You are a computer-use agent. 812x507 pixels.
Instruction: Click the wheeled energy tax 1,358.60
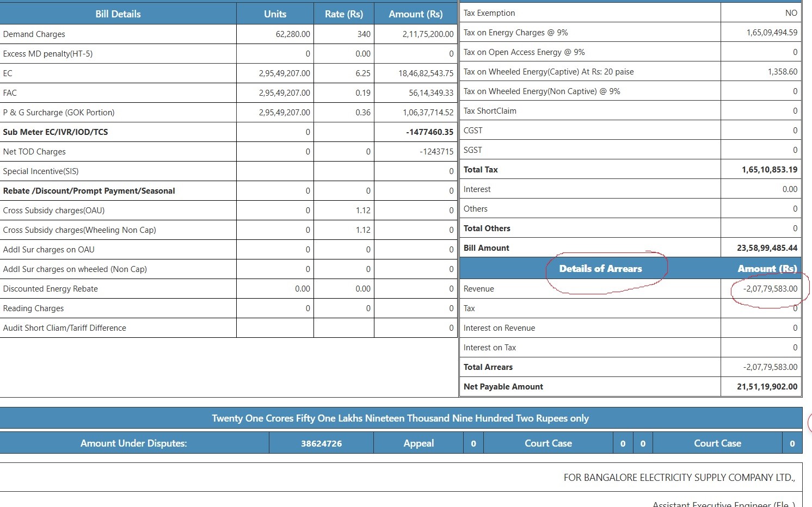(x=783, y=72)
